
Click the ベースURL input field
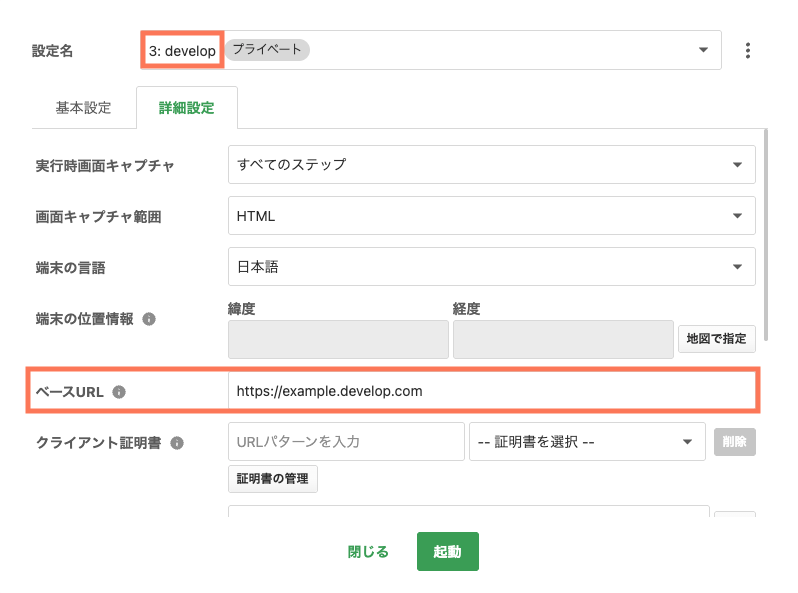point(492,391)
